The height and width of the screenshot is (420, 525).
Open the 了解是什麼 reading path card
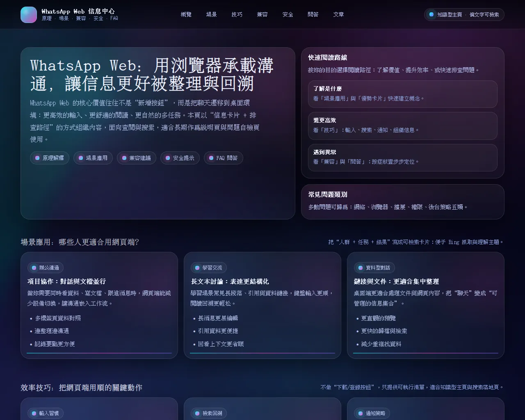click(403, 94)
